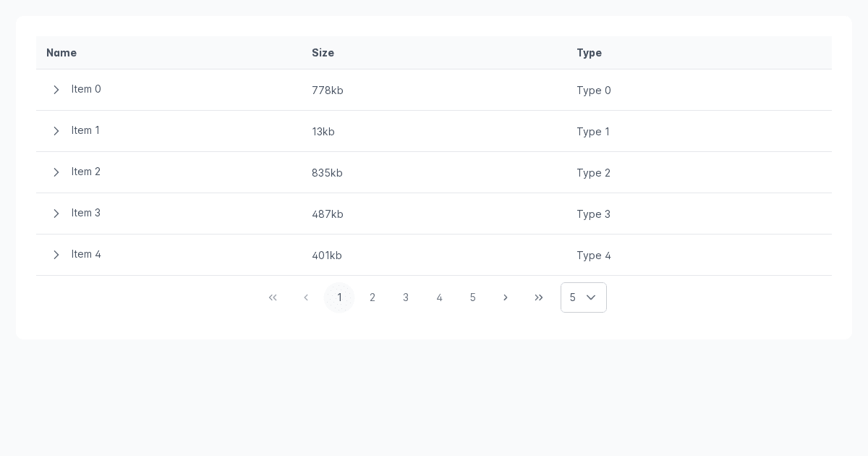Open the rows-per-page dropdown showing 5
The height and width of the screenshot is (456, 868).
tap(584, 297)
